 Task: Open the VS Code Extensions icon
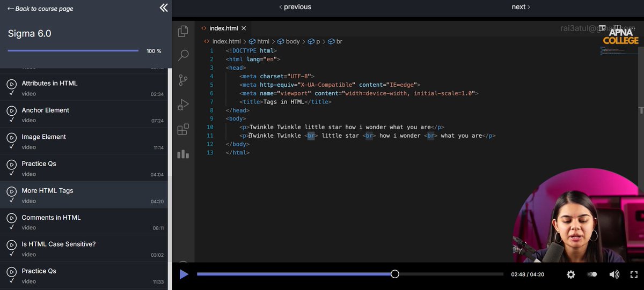(183, 129)
